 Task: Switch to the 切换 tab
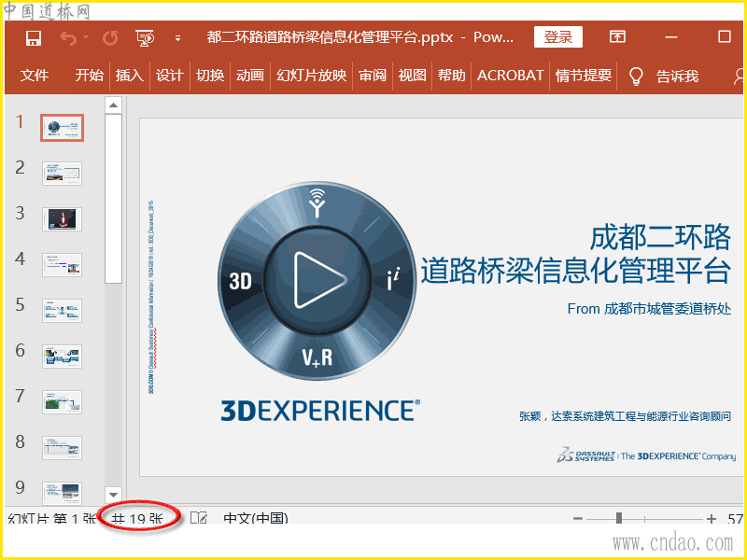coord(210,76)
